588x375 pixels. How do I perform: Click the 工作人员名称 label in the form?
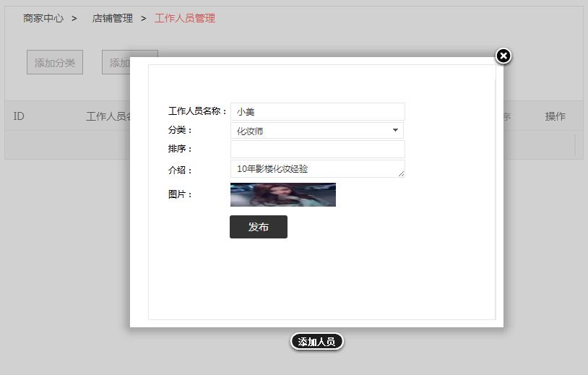tap(197, 111)
